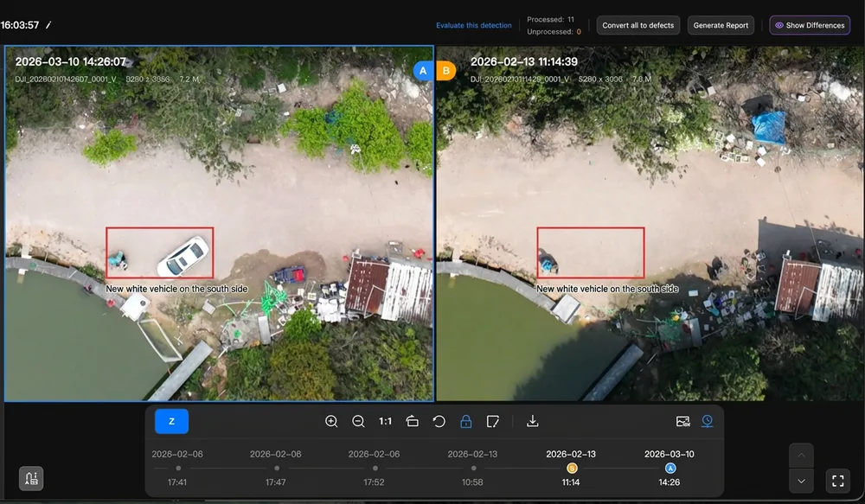The height and width of the screenshot is (504, 865).
Task: Select timeline point 2026-02-06 17:47
Action: pyautogui.click(x=277, y=469)
